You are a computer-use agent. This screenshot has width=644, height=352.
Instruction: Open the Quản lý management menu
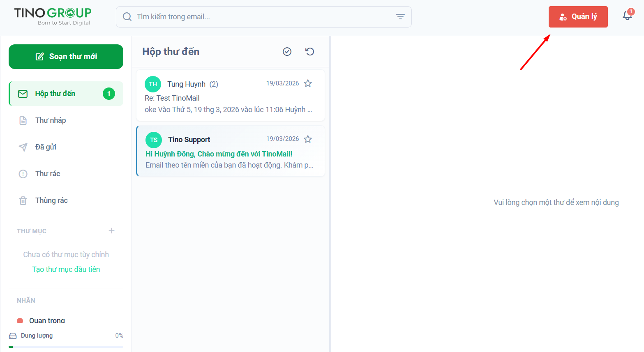tap(578, 17)
